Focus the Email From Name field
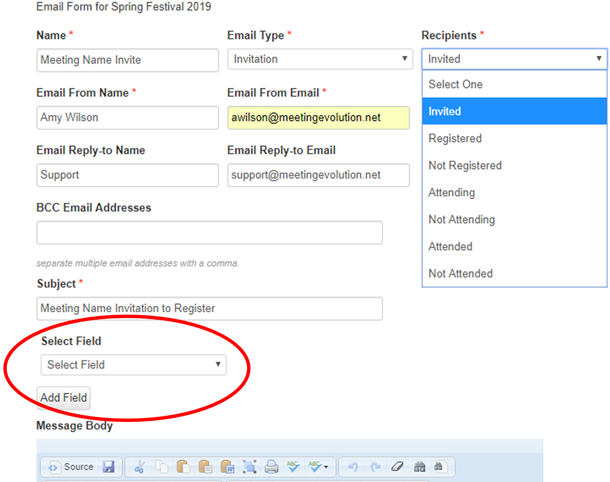Viewport: 610px width, 482px height. point(127,118)
